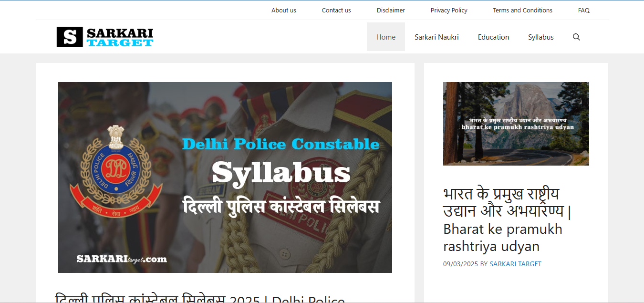The image size is (644, 303).
Task: Open the Delhi Police syllabus 2025 post title
Action: click(x=200, y=299)
